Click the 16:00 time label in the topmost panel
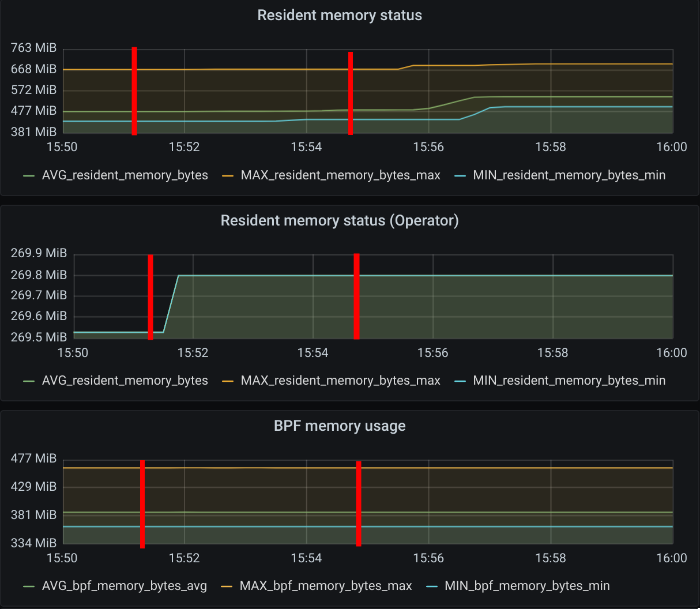The image size is (700, 609). click(672, 147)
